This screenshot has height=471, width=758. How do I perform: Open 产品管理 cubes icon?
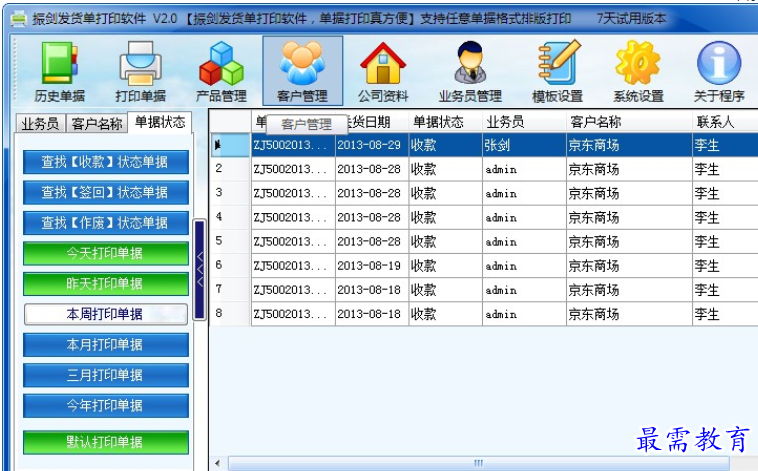click(221, 71)
